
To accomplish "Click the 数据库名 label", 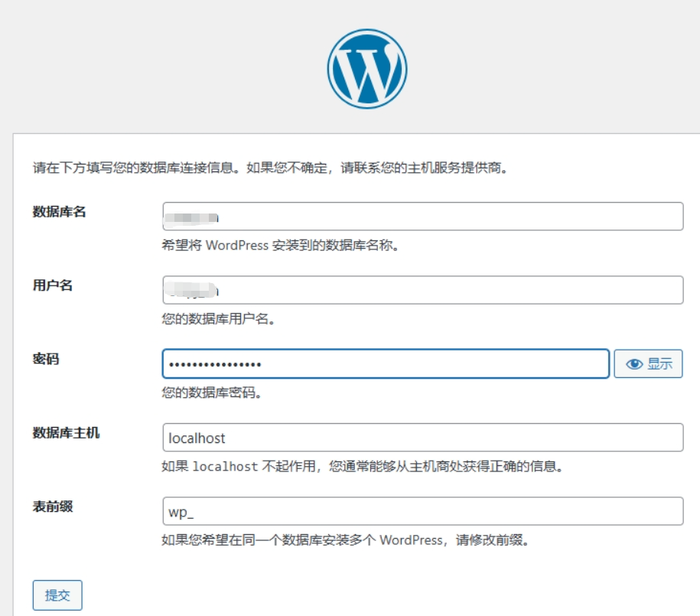I will [60, 212].
